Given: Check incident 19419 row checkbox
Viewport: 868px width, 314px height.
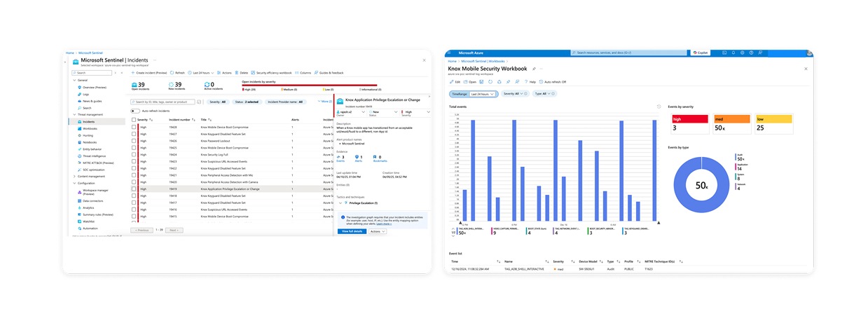Looking at the screenshot, I should pos(134,189).
